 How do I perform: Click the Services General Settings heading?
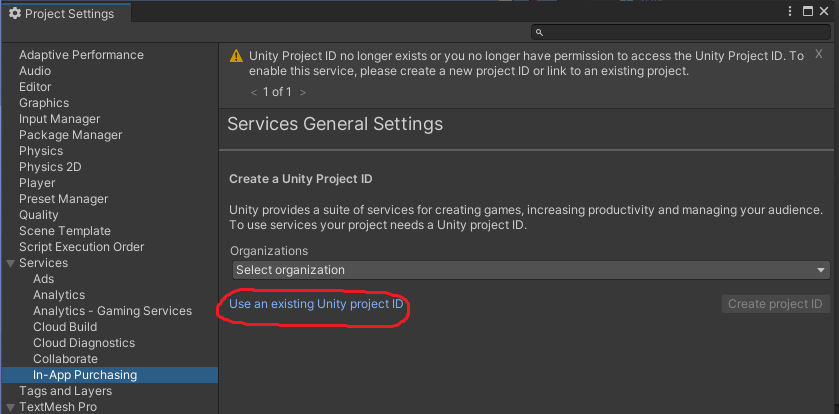(x=335, y=124)
